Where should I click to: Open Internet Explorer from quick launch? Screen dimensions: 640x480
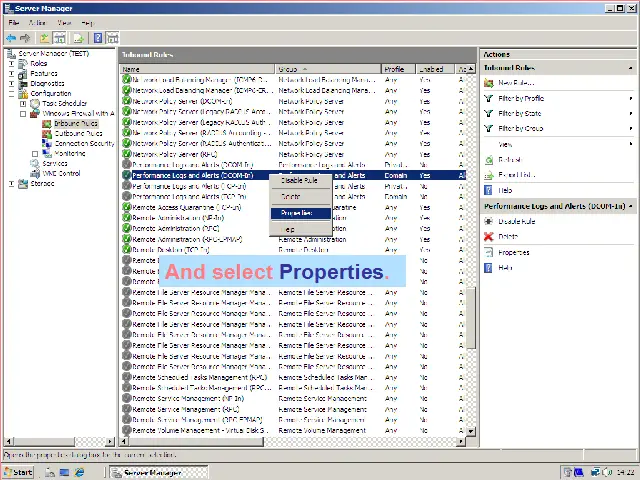(x=79, y=473)
